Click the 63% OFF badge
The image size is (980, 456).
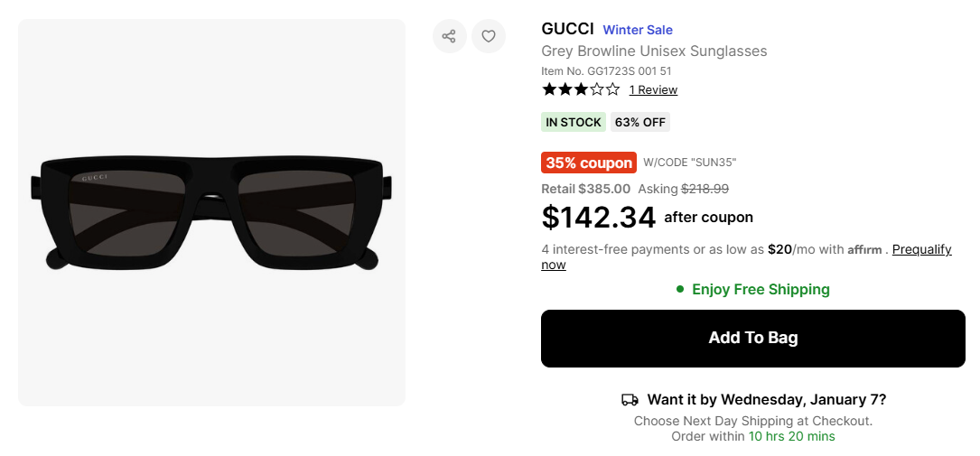point(640,122)
